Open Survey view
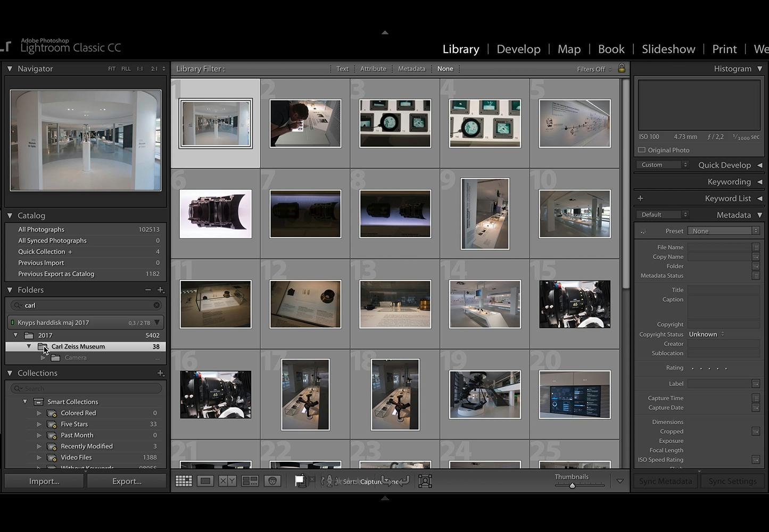 [250, 481]
